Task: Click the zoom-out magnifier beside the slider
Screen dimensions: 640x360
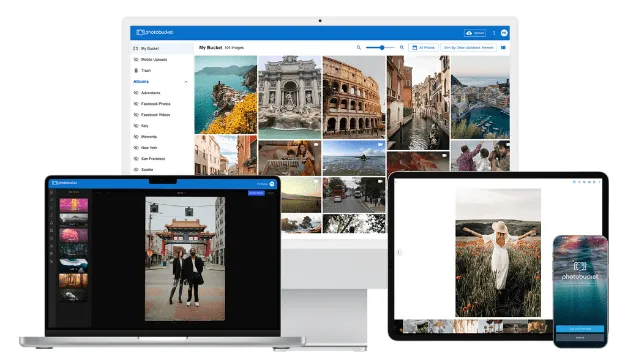Action: [x=359, y=48]
